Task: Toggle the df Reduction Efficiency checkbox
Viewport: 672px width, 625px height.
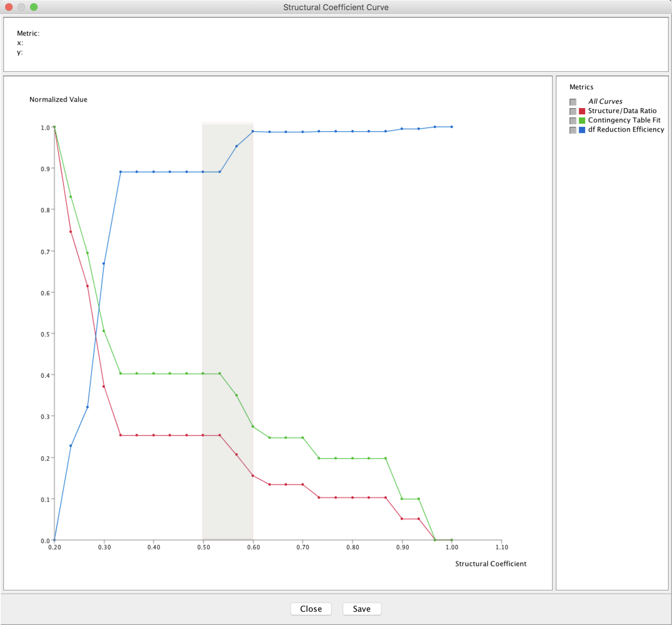Action: (573, 130)
